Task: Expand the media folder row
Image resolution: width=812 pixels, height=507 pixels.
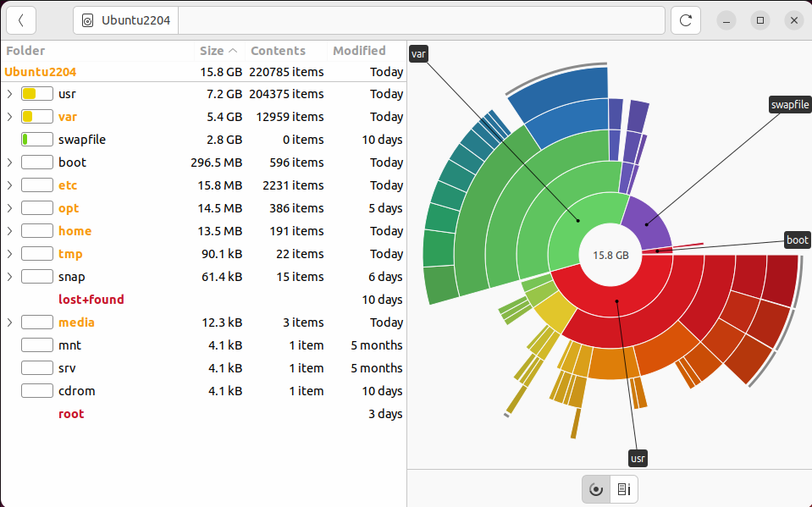Action: pyautogui.click(x=10, y=322)
